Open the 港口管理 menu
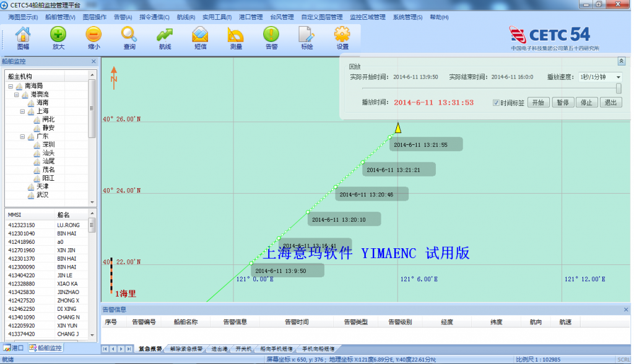 point(251,17)
